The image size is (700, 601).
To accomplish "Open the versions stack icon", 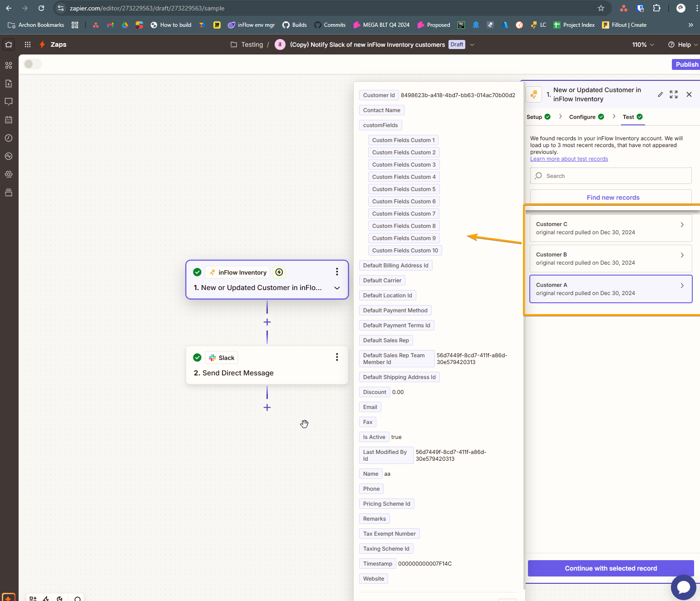I will (9, 192).
